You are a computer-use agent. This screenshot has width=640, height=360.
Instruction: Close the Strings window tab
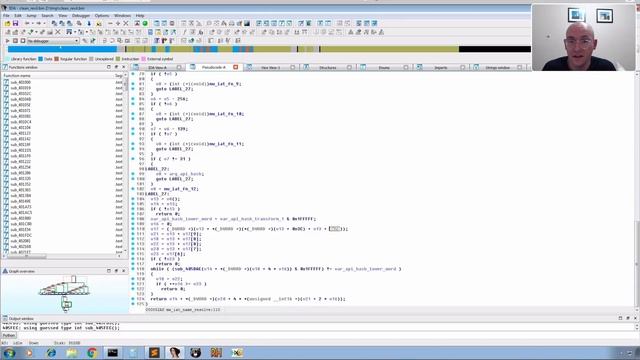point(519,67)
